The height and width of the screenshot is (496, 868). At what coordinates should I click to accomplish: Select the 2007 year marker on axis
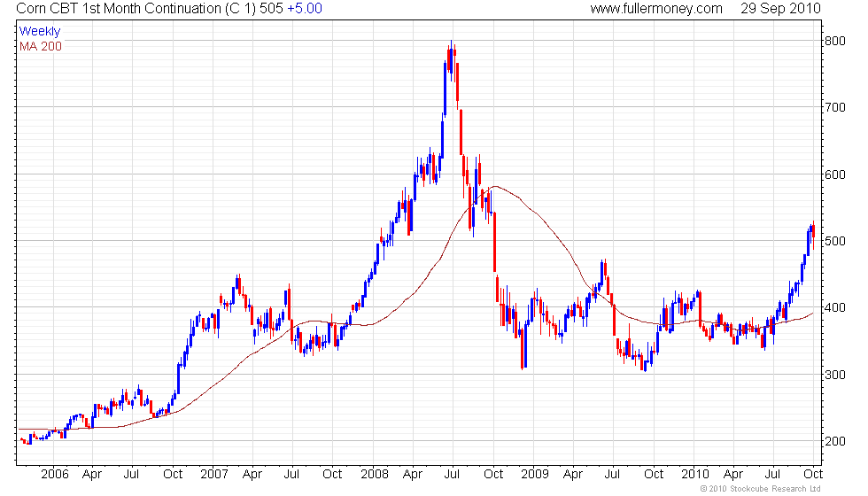(x=214, y=475)
